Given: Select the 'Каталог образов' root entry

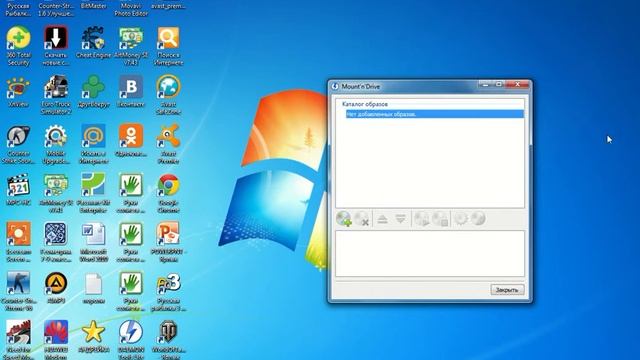Looking at the screenshot, I should 365,104.
